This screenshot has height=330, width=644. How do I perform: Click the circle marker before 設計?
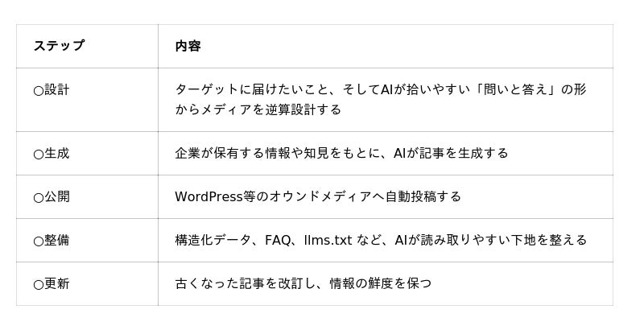(38, 91)
